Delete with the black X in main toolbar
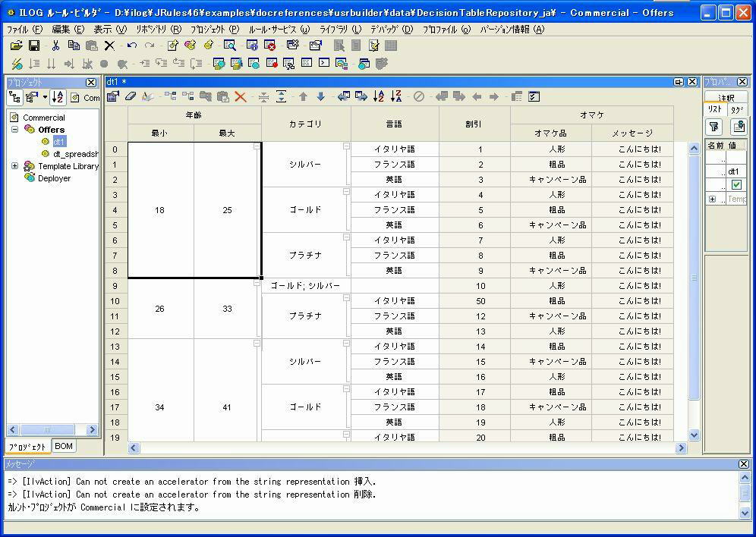 (x=109, y=46)
